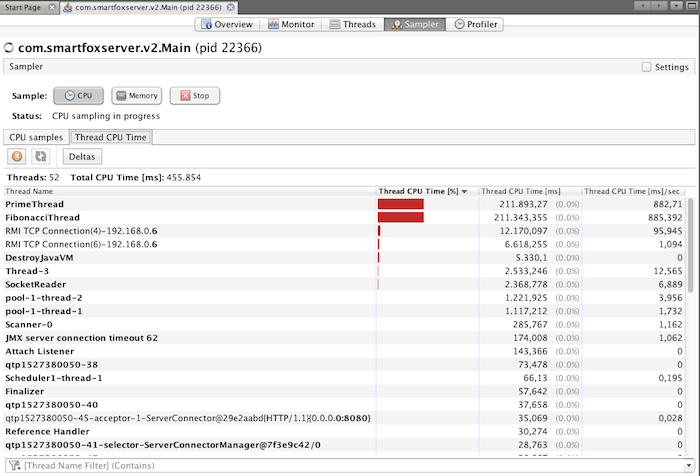Toggle sort arrow on Thread CPU Time [%]
This screenshot has width=700, height=476.
[464, 192]
